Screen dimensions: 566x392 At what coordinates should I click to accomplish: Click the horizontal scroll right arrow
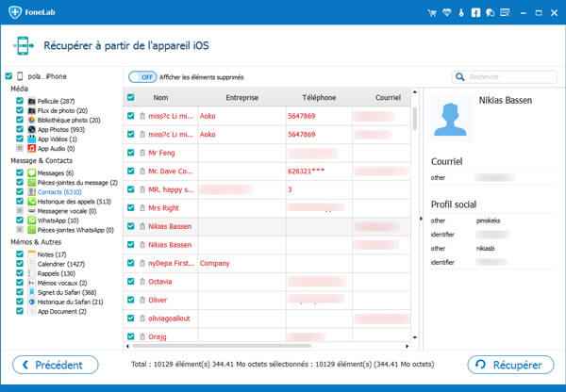point(408,346)
